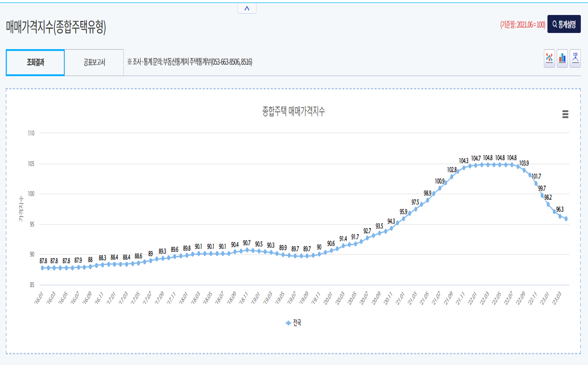Click the data point labeled 90.7 near '18.11
This screenshot has width=588, height=365.
(247, 250)
